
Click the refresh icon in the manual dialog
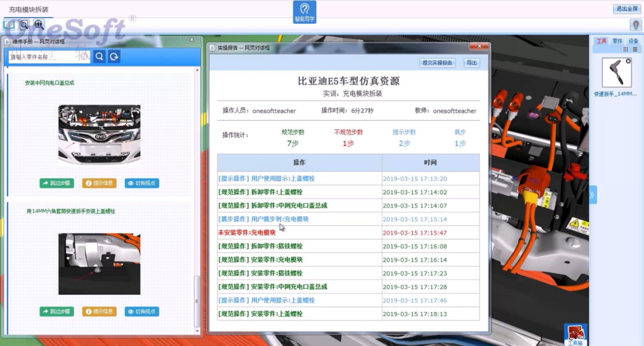(114, 57)
